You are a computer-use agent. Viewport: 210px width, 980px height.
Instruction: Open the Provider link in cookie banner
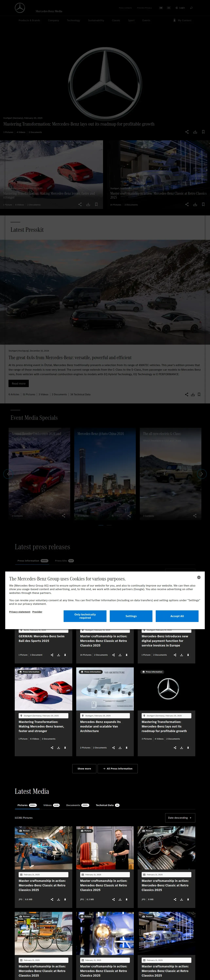37,612
